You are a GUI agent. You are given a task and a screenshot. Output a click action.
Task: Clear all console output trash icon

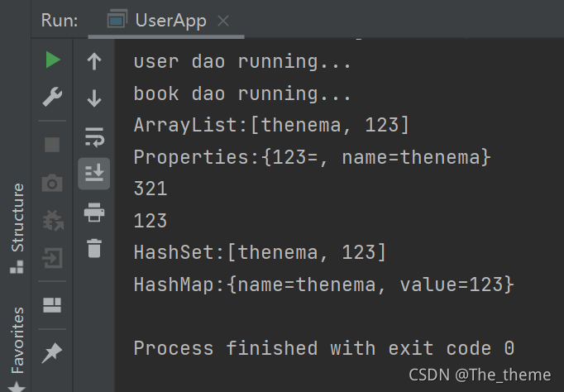coord(94,248)
